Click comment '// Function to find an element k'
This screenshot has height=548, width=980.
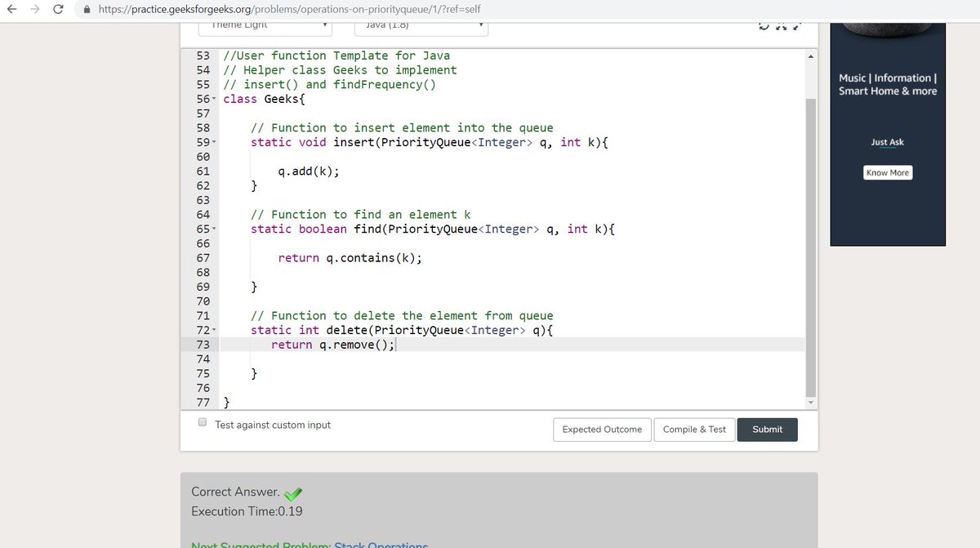point(360,215)
